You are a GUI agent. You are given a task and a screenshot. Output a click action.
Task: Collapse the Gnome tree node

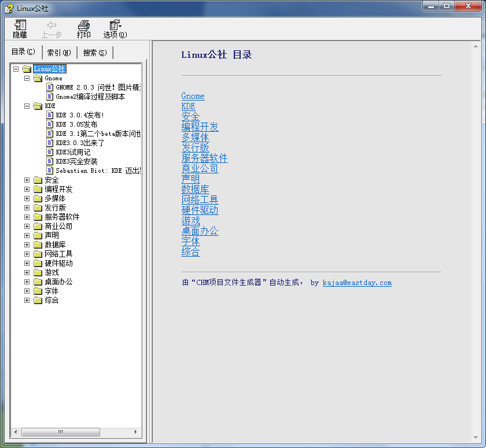[x=27, y=78]
